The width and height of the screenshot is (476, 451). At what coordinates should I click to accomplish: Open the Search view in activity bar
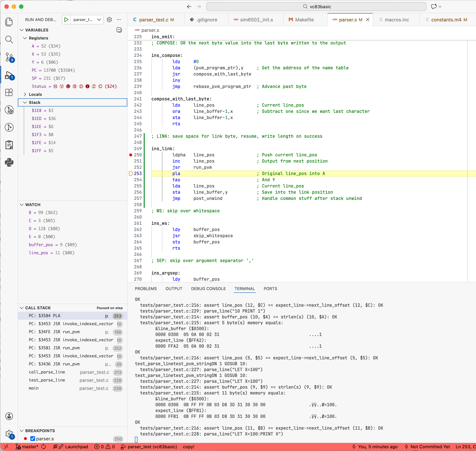(9, 40)
